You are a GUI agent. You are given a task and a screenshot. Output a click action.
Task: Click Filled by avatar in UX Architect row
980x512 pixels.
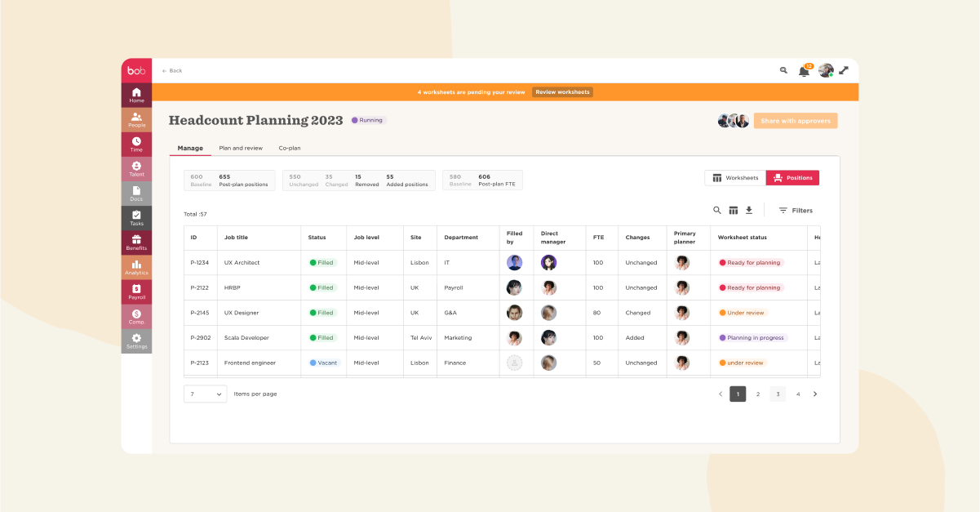point(514,263)
